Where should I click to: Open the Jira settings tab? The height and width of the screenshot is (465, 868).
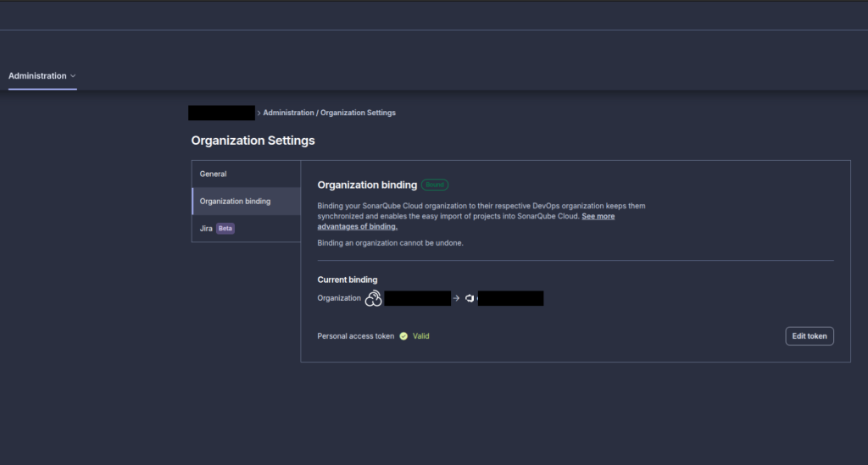[206, 229]
